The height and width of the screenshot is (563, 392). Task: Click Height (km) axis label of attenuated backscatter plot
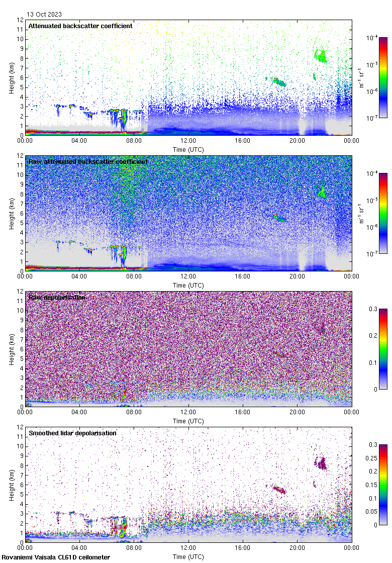tap(12, 78)
